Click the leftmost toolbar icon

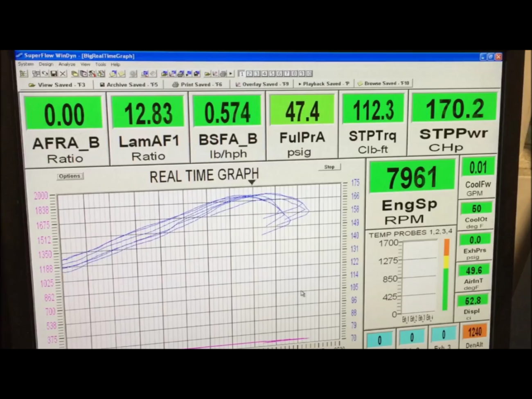pos(24,74)
